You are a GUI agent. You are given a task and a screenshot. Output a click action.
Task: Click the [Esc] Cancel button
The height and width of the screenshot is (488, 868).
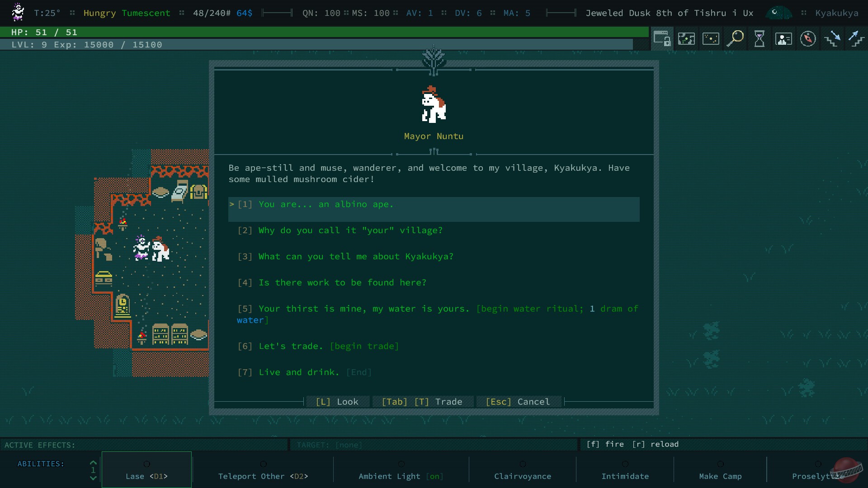click(519, 401)
